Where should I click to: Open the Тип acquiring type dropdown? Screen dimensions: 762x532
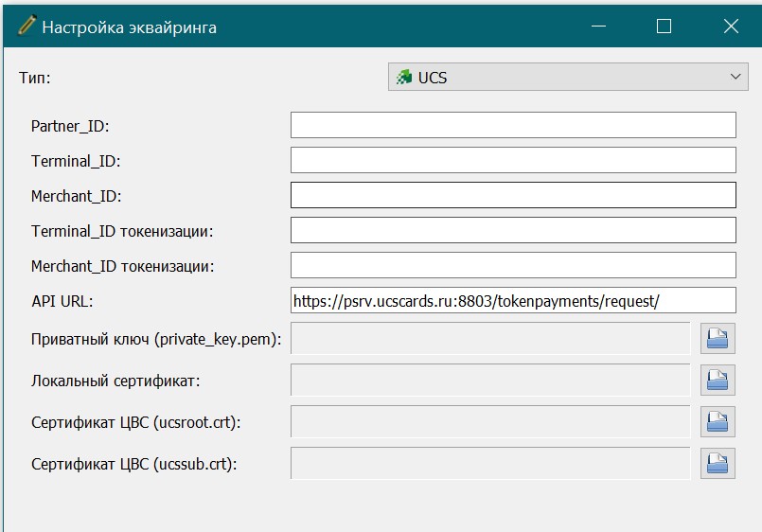pyautogui.click(x=568, y=77)
